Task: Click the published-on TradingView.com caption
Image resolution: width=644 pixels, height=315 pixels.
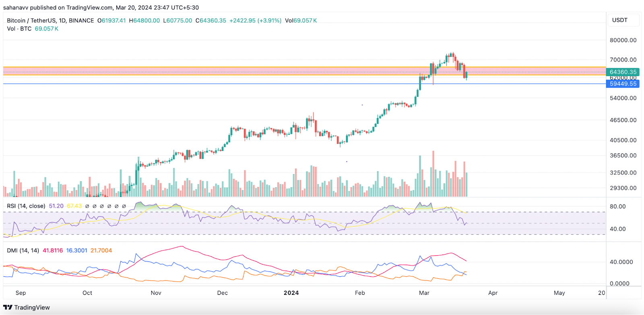Action: click(x=101, y=7)
